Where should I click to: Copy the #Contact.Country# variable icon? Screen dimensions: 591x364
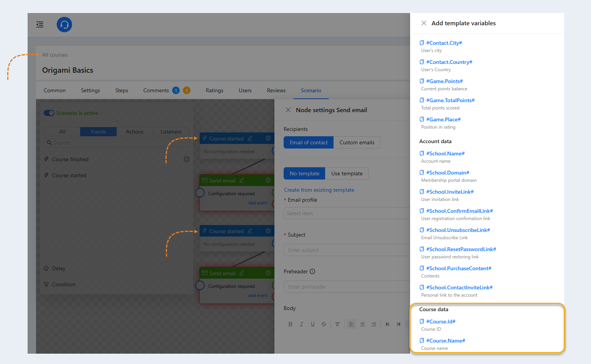point(422,62)
